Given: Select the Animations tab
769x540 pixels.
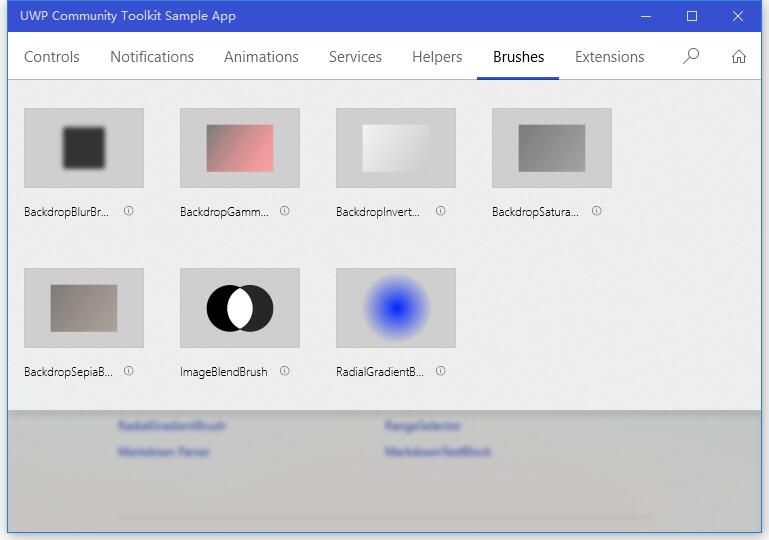Looking at the screenshot, I should tap(261, 57).
